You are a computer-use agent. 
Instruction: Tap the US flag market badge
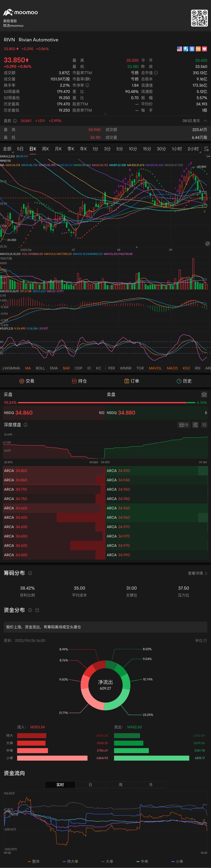point(179,49)
